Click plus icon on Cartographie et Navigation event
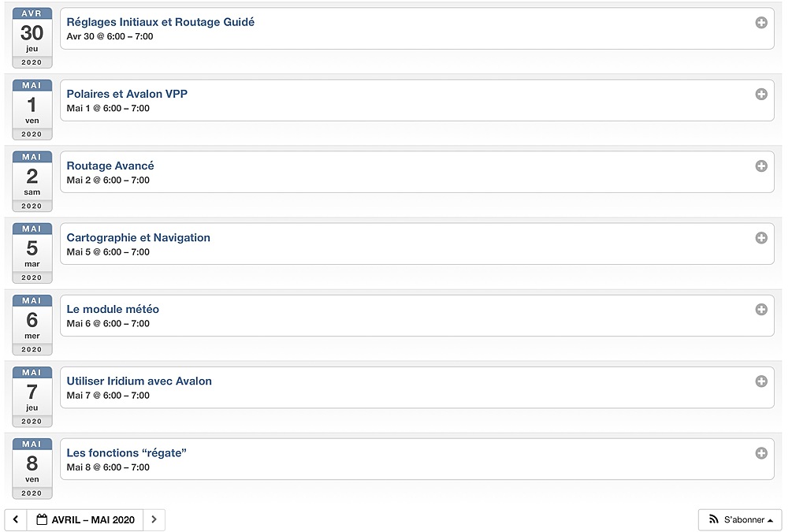807x532 pixels. pyautogui.click(x=761, y=238)
